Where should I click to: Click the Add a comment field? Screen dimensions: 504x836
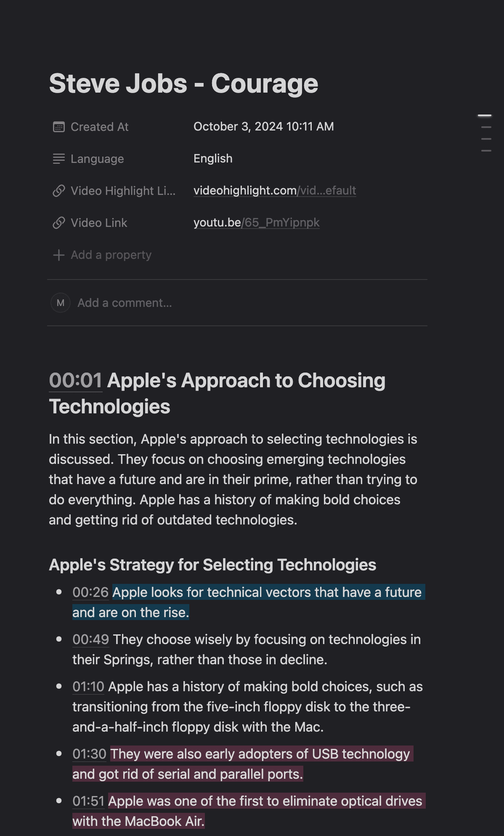(x=125, y=303)
